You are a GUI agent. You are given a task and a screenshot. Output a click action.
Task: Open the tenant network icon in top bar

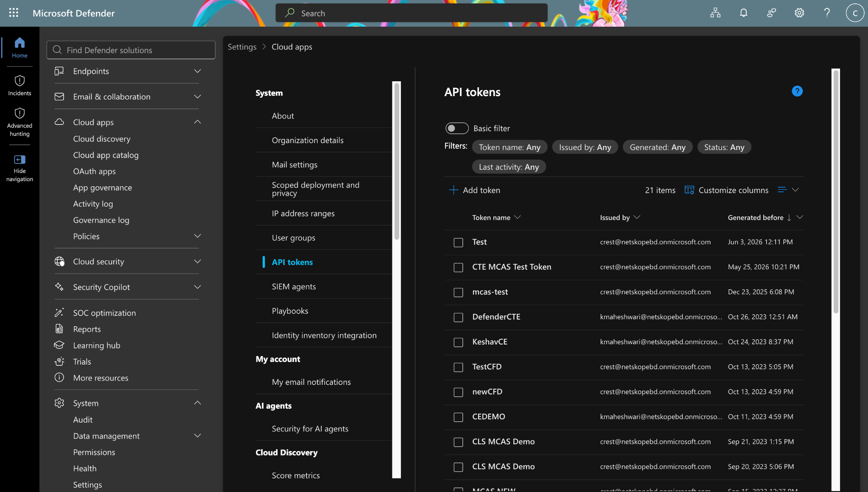715,13
